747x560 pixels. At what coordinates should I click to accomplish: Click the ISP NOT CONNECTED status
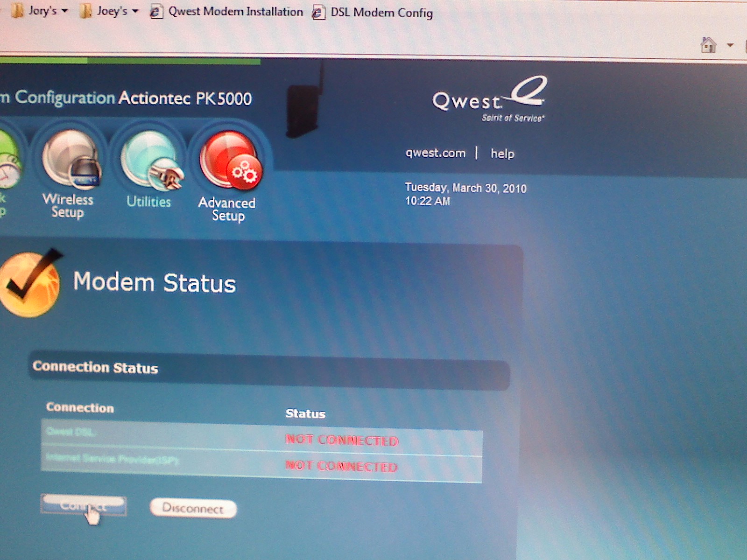click(x=341, y=466)
